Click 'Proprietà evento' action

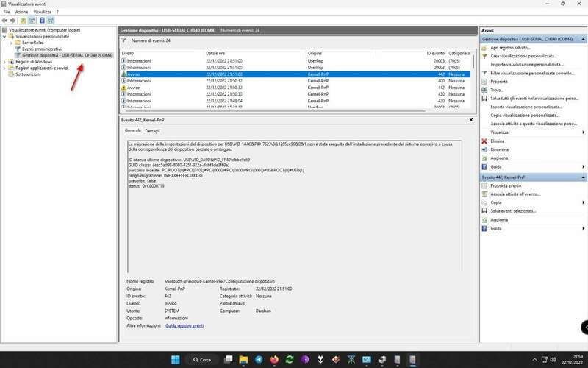click(506, 185)
